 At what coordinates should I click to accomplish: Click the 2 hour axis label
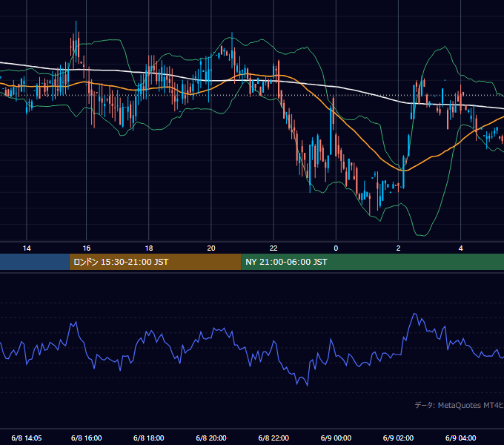(x=398, y=248)
